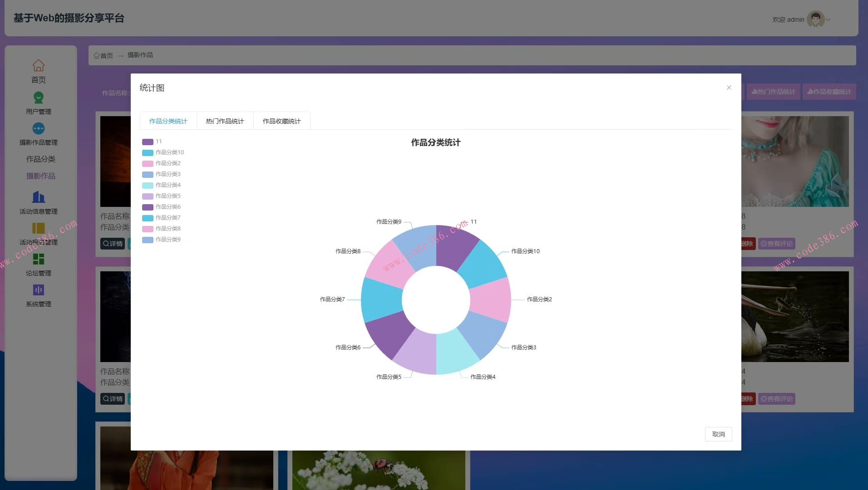Select the 活动信息管理 building icon
868x490 pixels.
click(x=39, y=197)
